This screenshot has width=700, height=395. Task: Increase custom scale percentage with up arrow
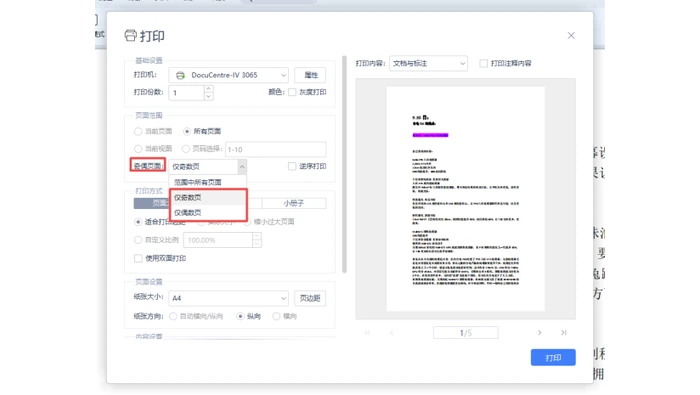257,237
